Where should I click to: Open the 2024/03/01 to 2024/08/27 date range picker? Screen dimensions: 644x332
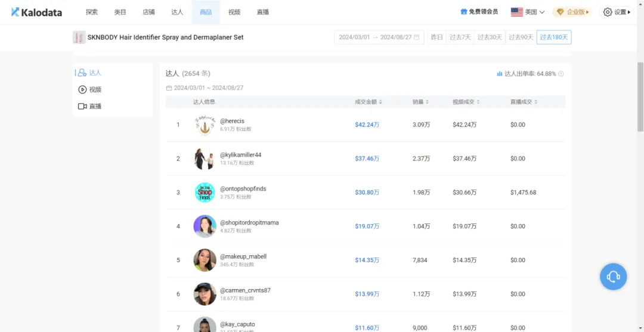(x=379, y=38)
